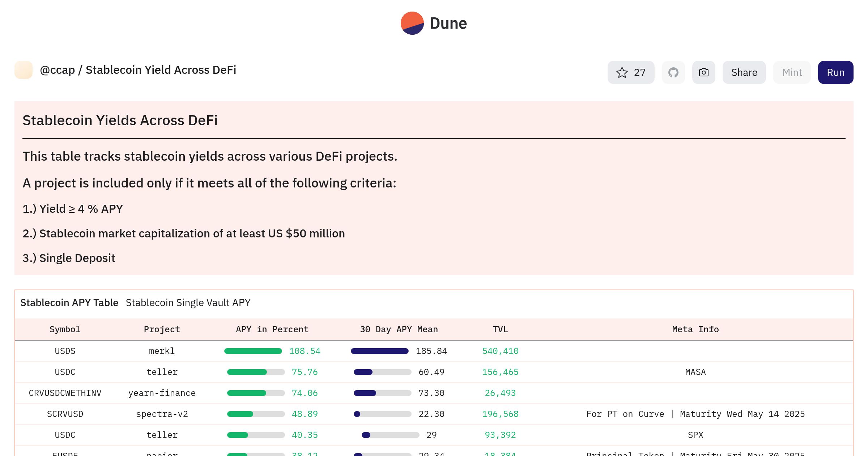Click the Mint button

792,72
